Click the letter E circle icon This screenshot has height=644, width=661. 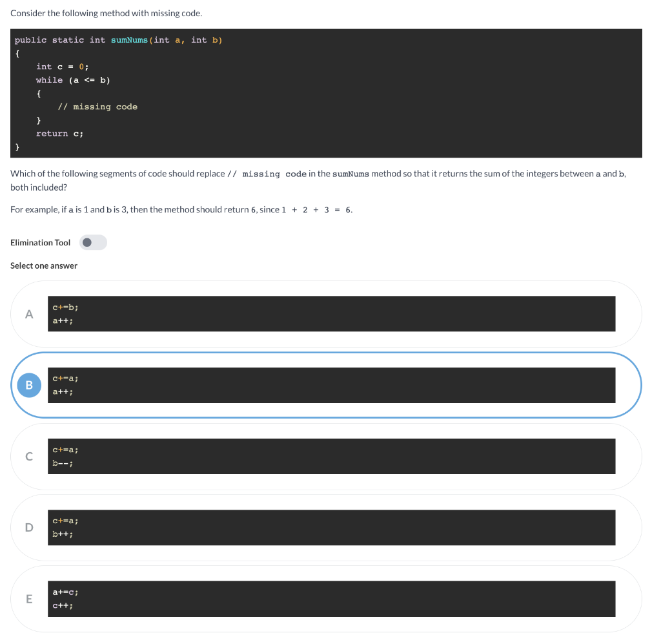point(28,598)
